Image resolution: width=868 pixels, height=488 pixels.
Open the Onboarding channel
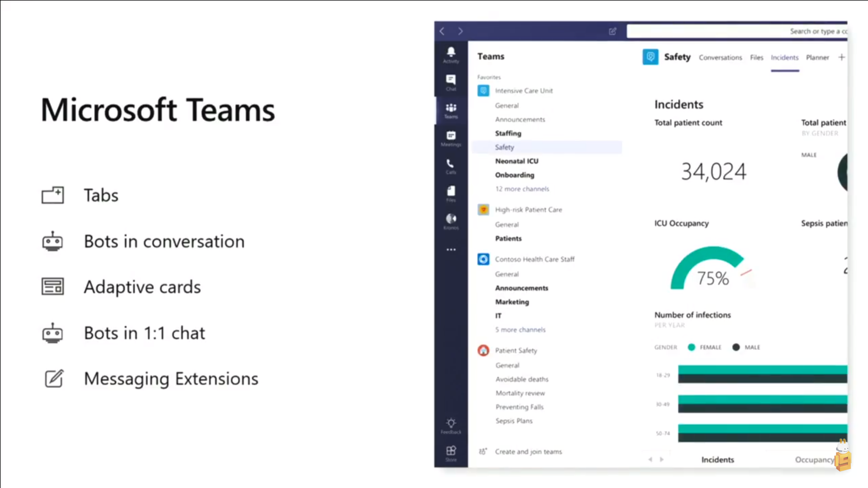514,175
